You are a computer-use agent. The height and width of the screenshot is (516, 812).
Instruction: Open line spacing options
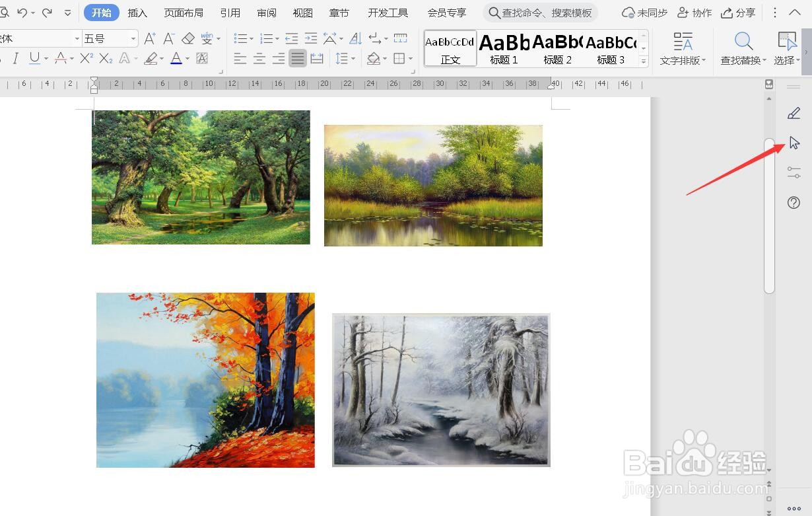(341, 59)
